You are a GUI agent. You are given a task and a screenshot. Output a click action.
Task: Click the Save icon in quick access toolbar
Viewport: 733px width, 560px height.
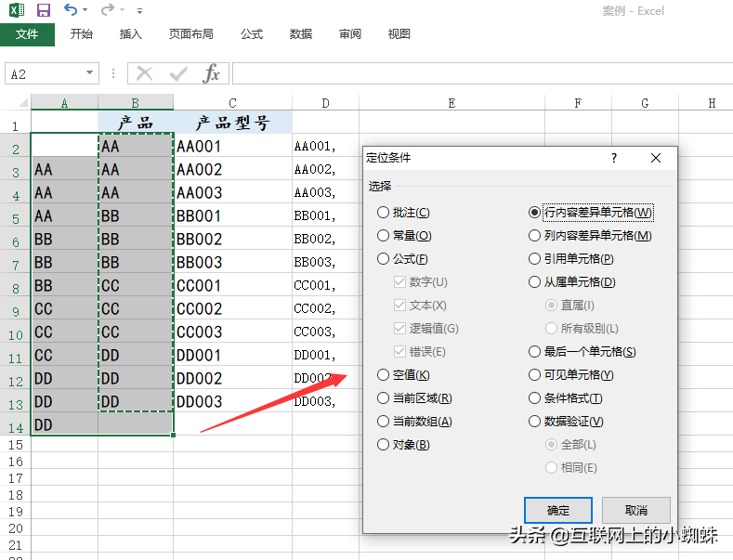[x=43, y=10]
